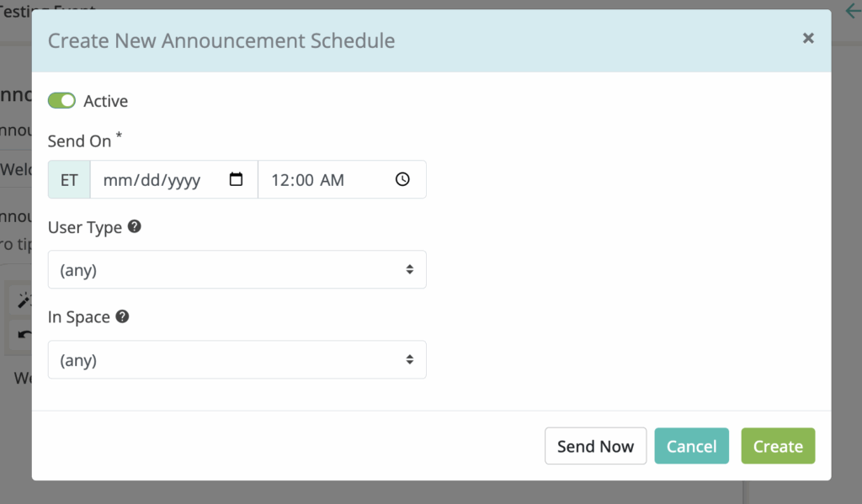Viewport: 862px width, 504px height.
Task: Click the back arrow behind the dialog
Action: [852, 13]
